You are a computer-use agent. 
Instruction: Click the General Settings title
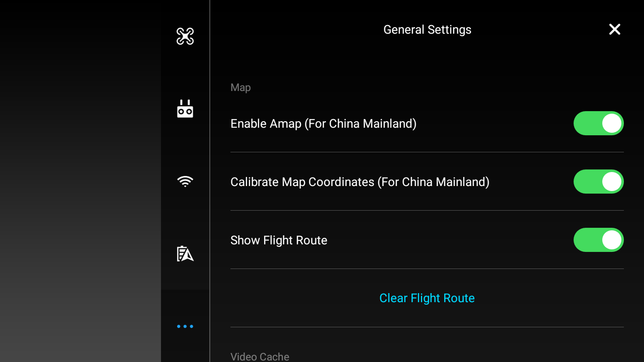(427, 30)
